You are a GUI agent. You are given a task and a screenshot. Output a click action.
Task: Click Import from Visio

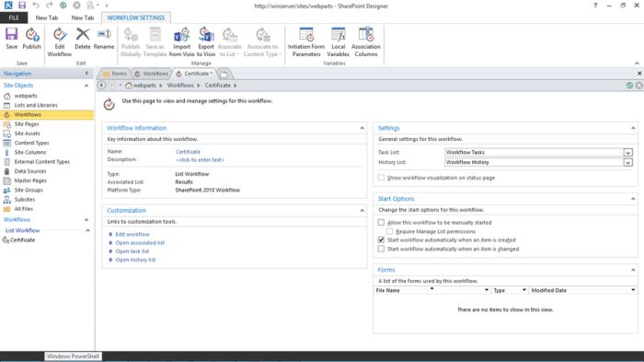pyautogui.click(x=181, y=42)
